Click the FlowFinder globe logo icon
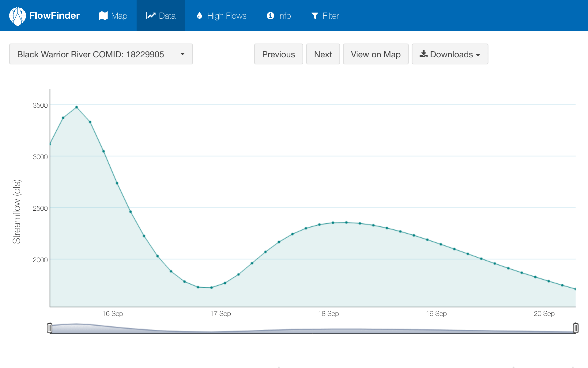 coord(17,16)
